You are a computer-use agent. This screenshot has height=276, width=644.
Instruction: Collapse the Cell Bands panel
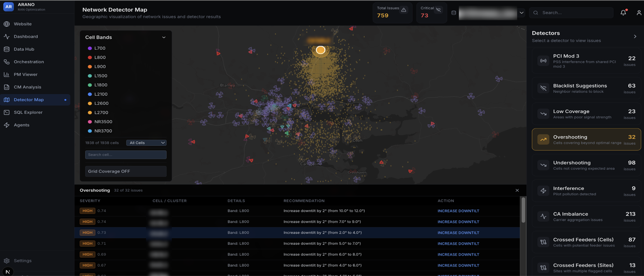pos(164,37)
